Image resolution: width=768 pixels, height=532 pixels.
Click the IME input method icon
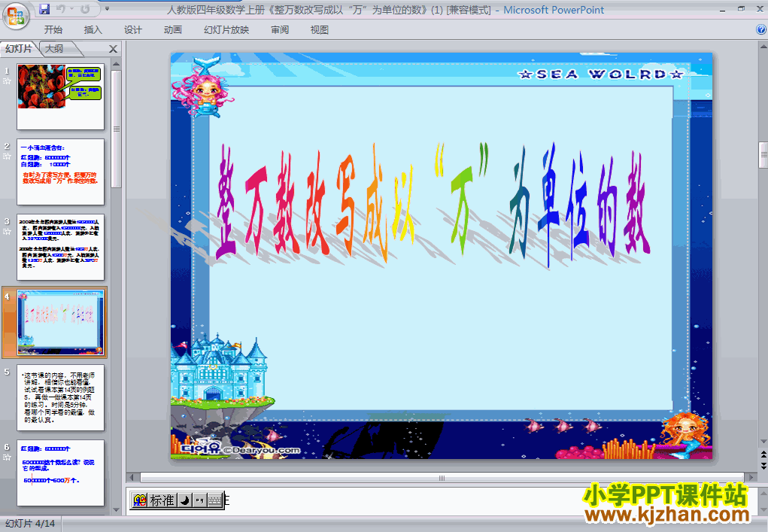[140, 500]
